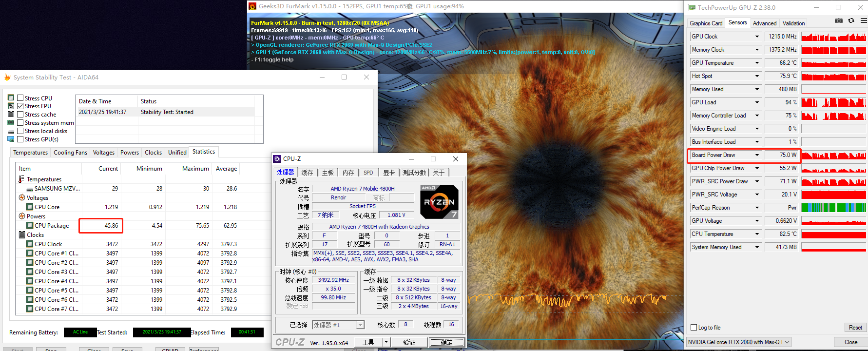Click the GPU Load red sensor graph
The width and height of the screenshot is (868, 351).
[x=833, y=102]
